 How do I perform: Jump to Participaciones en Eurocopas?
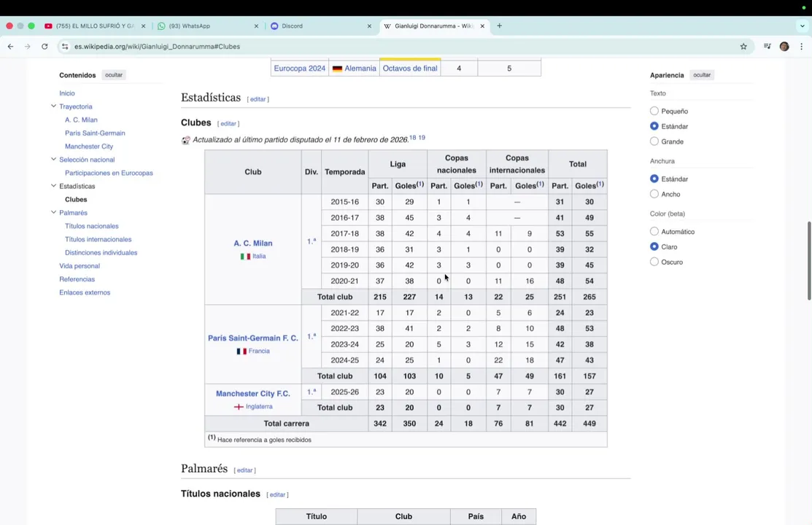[x=109, y=173]
